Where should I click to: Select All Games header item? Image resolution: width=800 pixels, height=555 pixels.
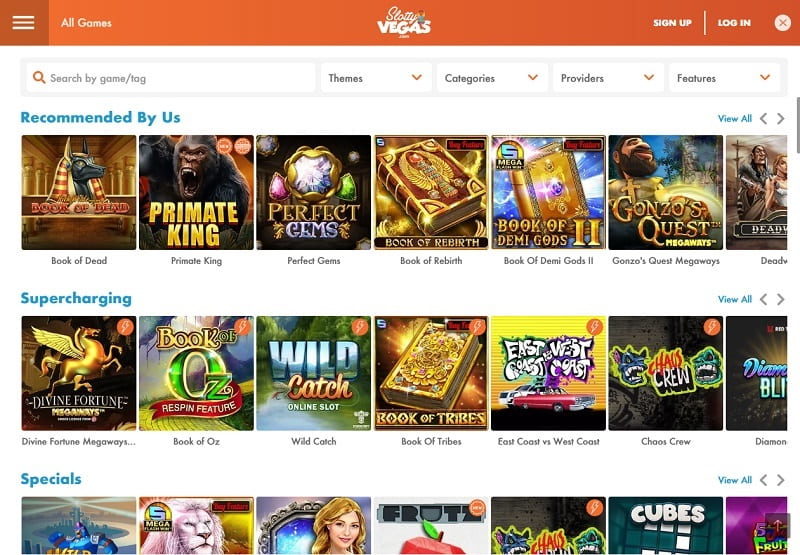pyautogui.click(x=86, y=23)
